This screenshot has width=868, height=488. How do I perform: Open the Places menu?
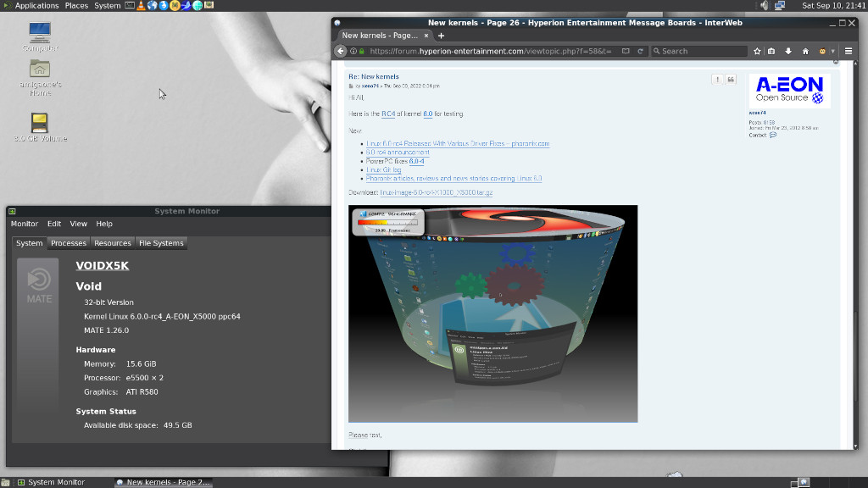pos(76,6)
